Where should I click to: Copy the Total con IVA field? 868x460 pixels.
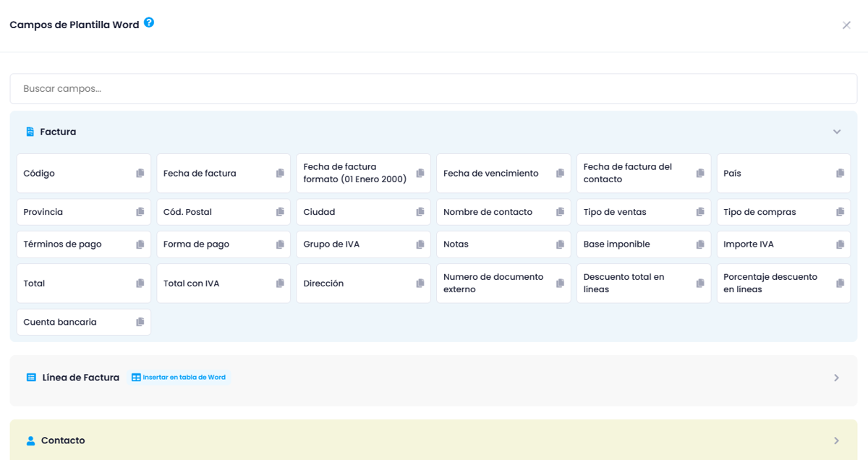click(x=280, y=284)
